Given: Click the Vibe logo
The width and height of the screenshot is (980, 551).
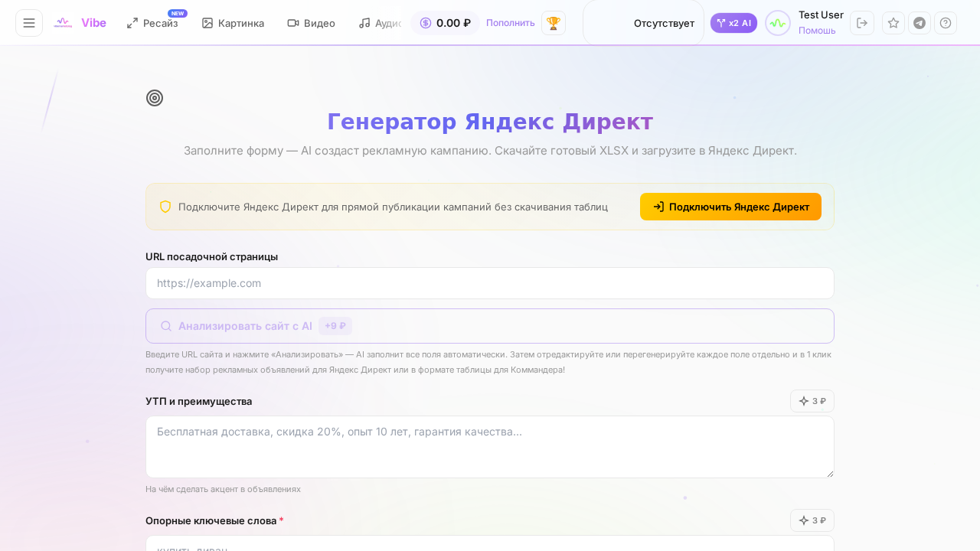Looking at the screenshot, I should (x=80, y=22).
